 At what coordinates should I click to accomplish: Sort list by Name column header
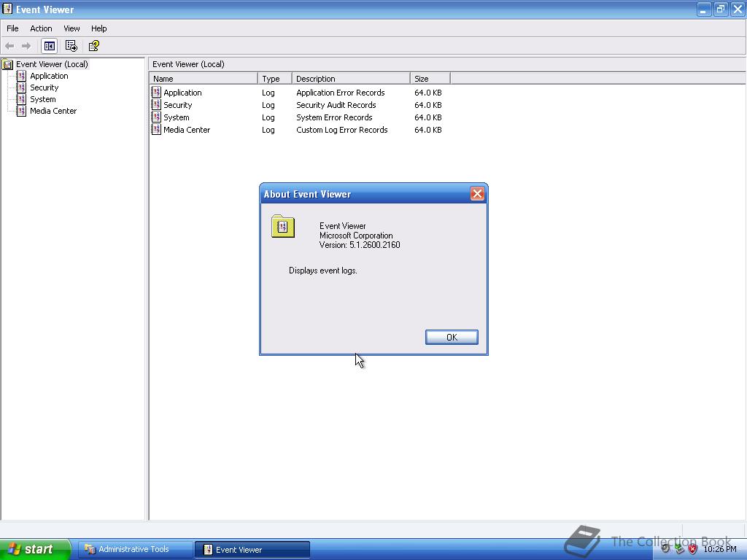point(204,79)
